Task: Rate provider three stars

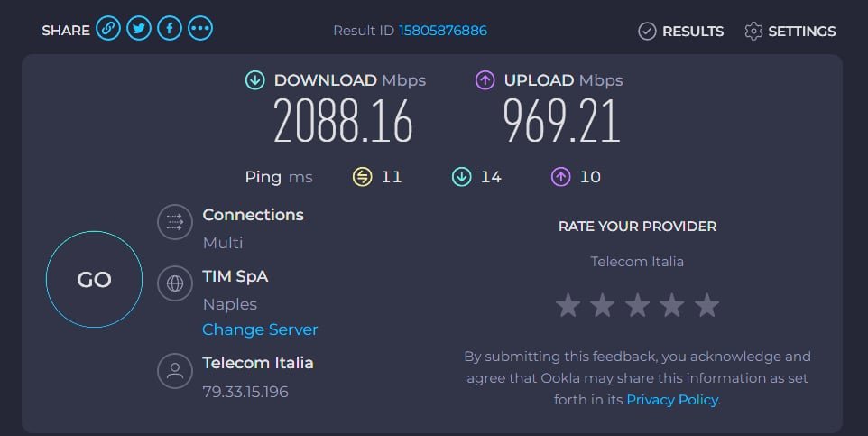Action: [637, 305]
